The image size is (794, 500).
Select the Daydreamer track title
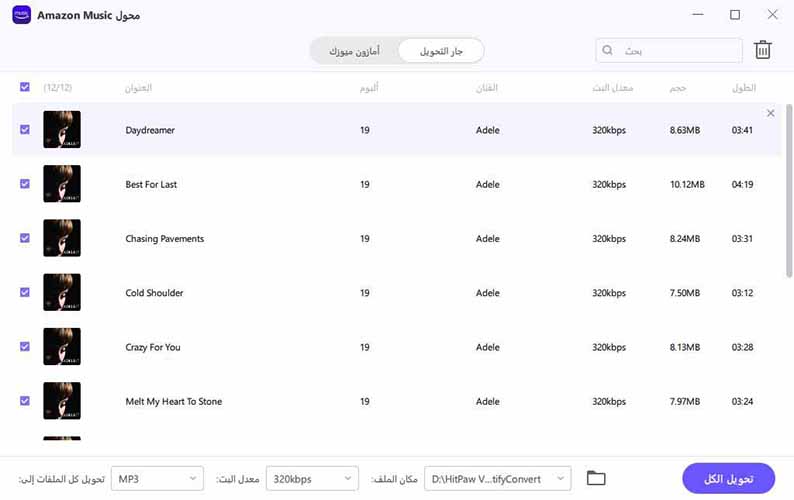click(x=150, y=130)
